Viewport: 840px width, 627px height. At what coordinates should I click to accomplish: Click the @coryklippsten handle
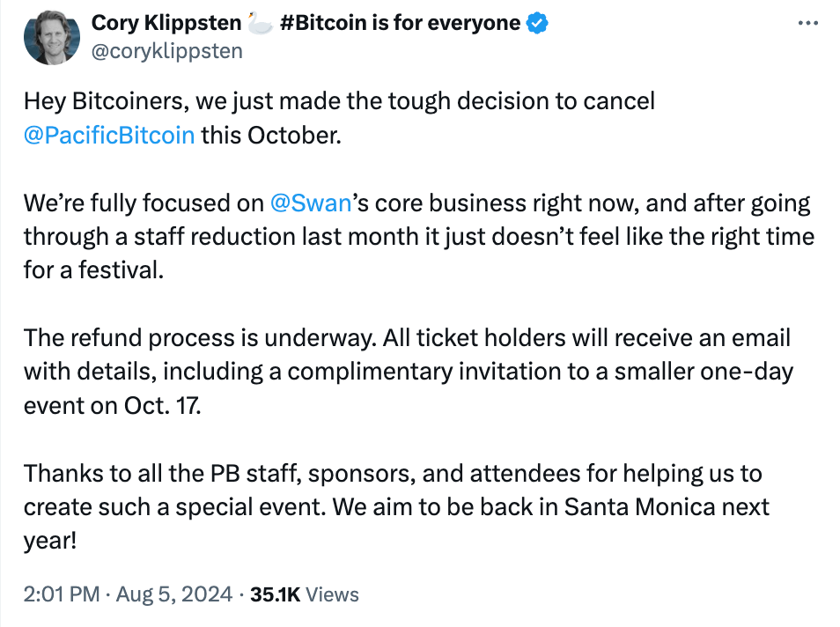(x=167, y=51)
